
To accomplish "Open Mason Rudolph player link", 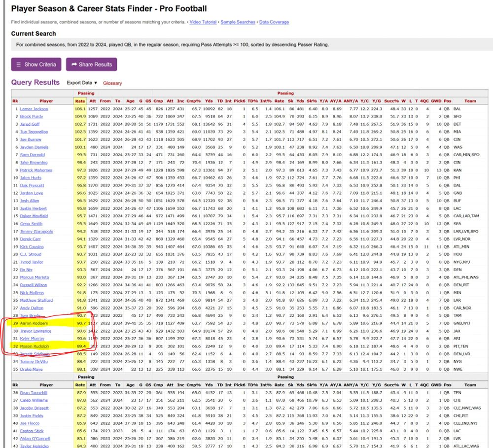I will [35, 346].
